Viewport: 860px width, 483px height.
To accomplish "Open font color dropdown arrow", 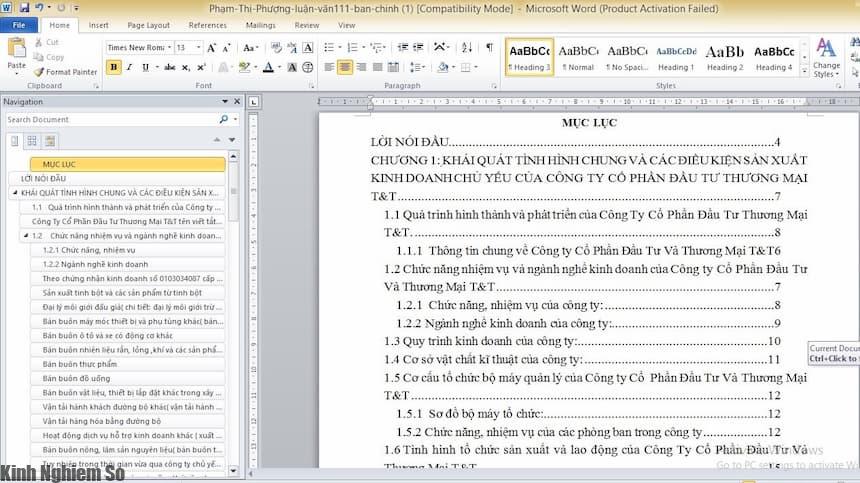I will (279, 67).
